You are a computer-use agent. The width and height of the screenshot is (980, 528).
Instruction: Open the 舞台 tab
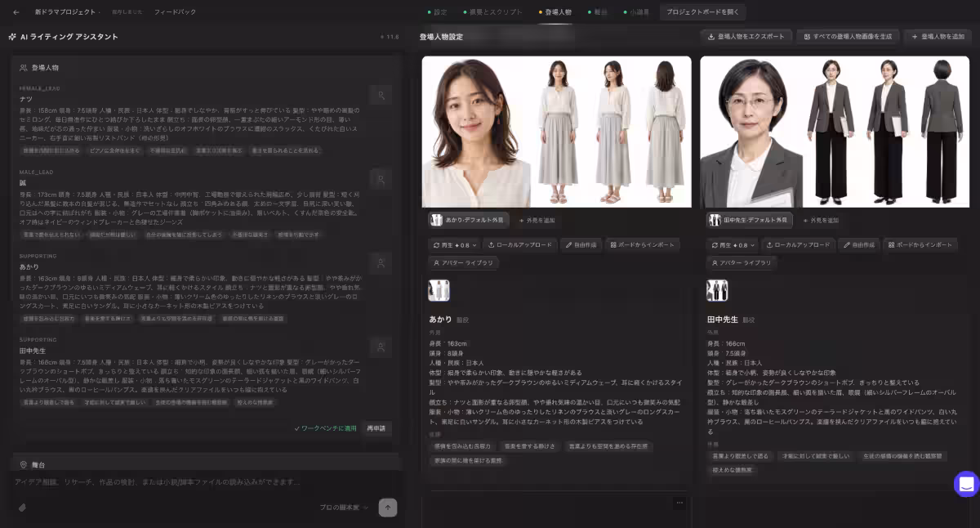(597, 12)
